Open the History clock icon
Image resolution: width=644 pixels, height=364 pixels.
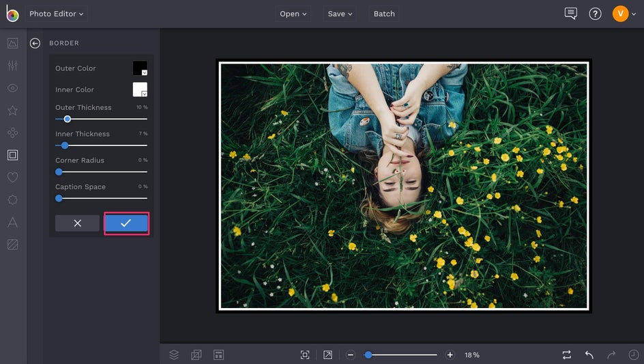pyautogui.click(x=634, y=354)
